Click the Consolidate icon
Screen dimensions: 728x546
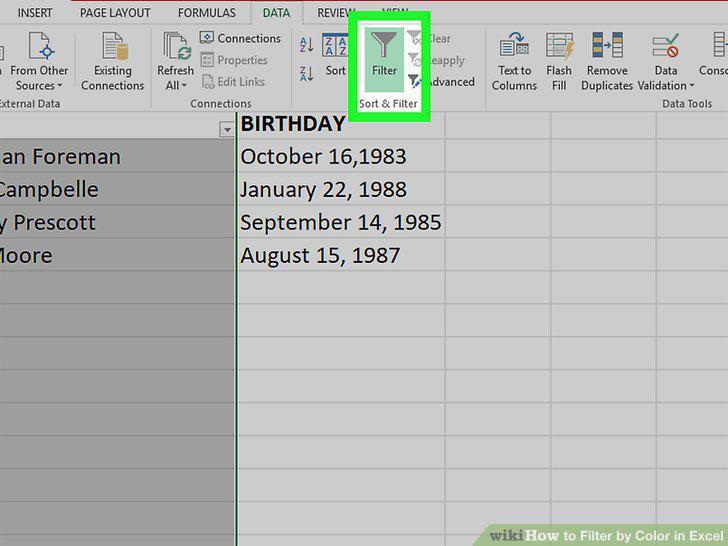721,46
